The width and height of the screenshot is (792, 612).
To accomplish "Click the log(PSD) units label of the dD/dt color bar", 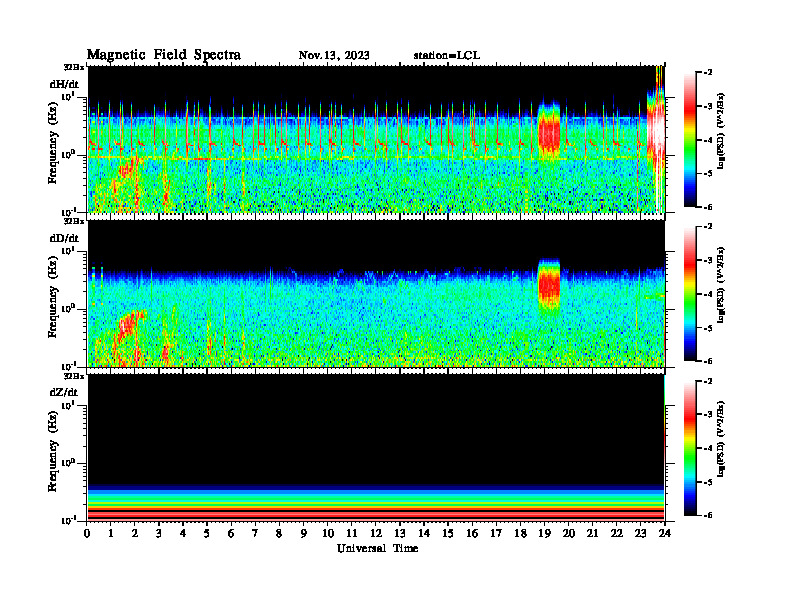I will click(x=720, y=284).
